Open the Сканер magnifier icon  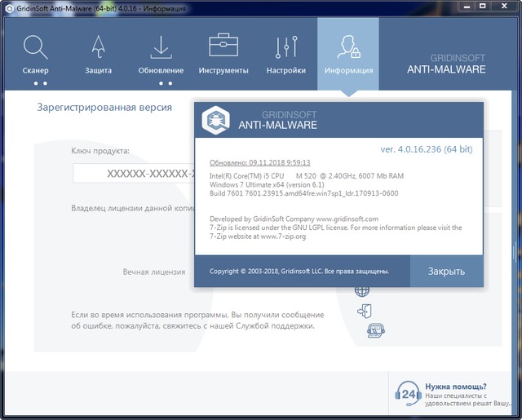pos(36,46)
